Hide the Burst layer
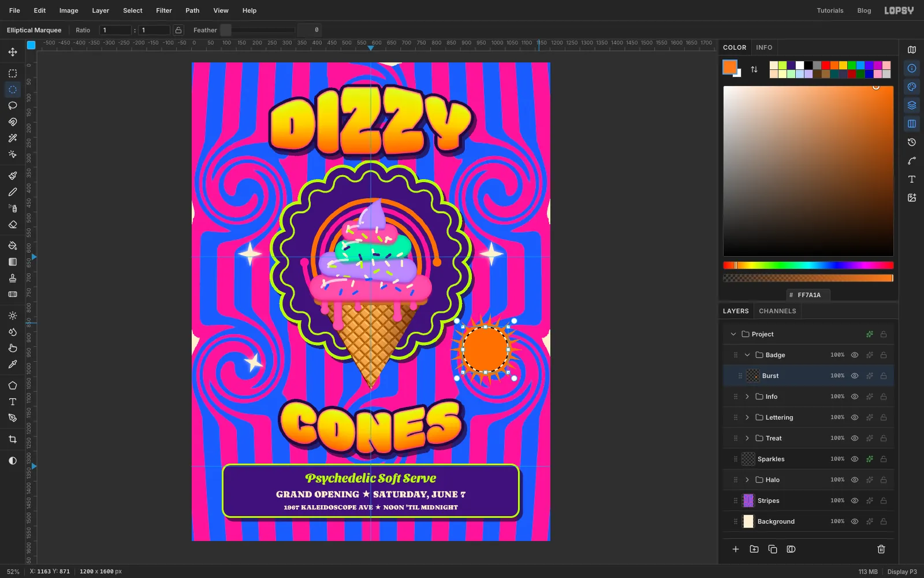924x578 pixels. pos(855,376)
